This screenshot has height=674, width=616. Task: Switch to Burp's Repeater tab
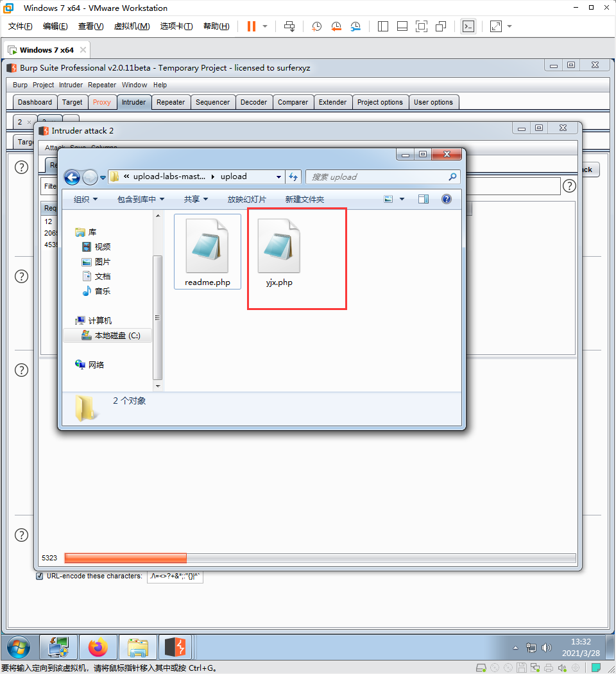click(171, 101)
